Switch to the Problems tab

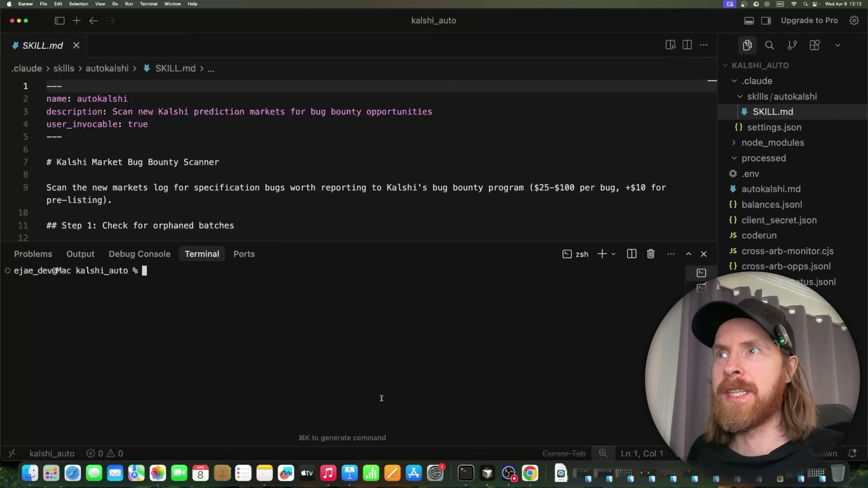[x=33, y=254]
